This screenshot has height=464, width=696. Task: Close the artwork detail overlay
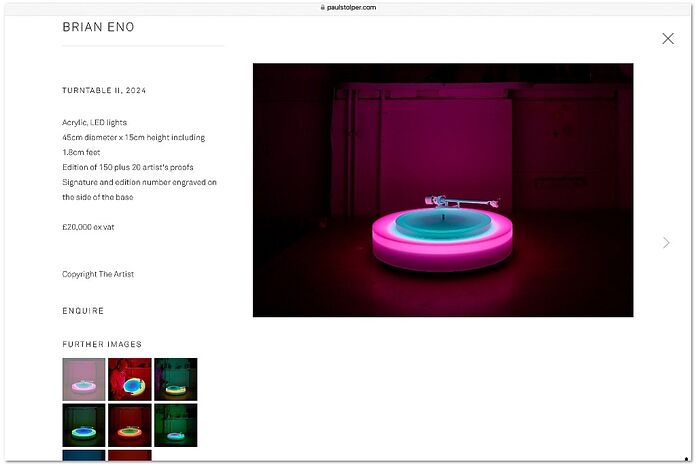click(668, 39)
